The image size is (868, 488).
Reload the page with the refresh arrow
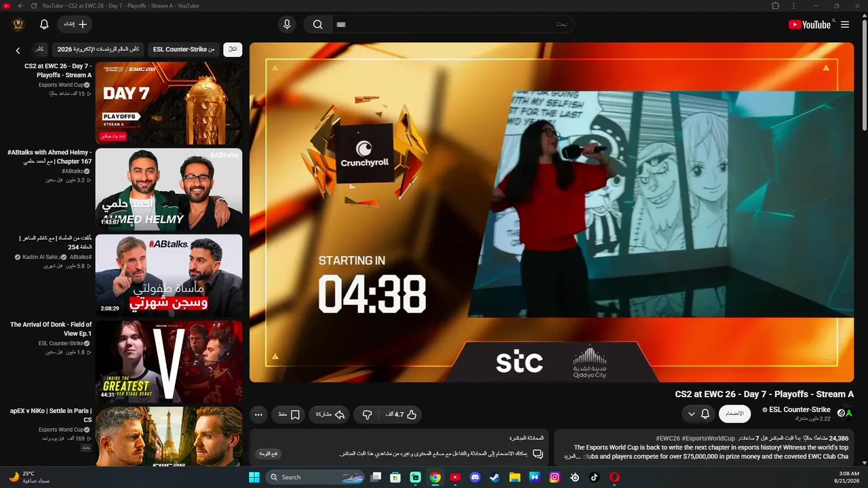tap(33, 6)
